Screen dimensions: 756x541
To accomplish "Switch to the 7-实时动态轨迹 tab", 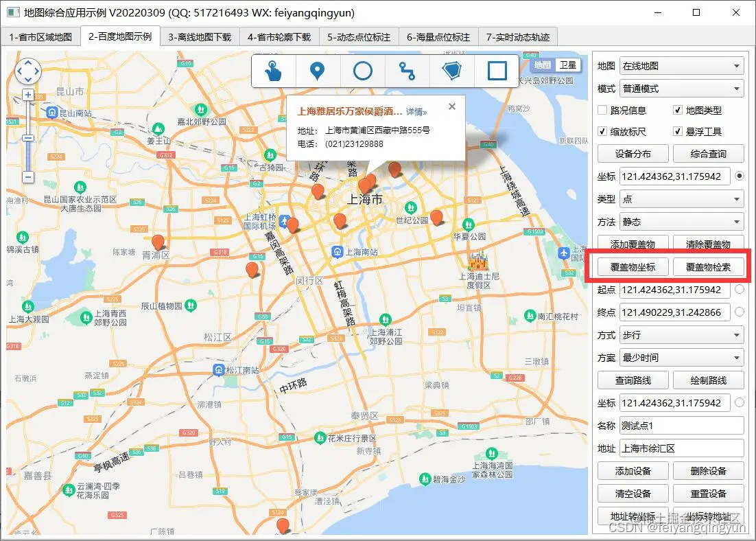I will tap(518, 36).
